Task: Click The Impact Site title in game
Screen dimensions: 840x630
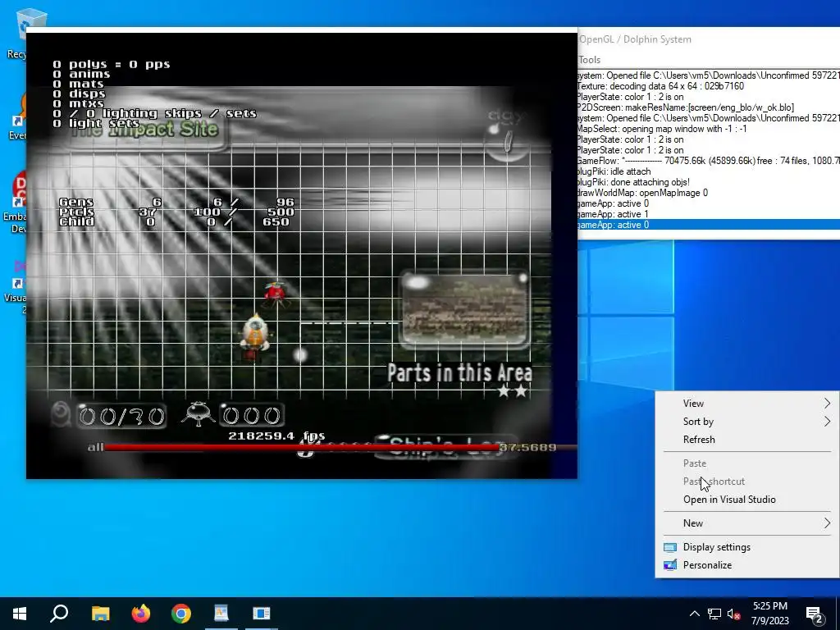Action: point(144,129)
